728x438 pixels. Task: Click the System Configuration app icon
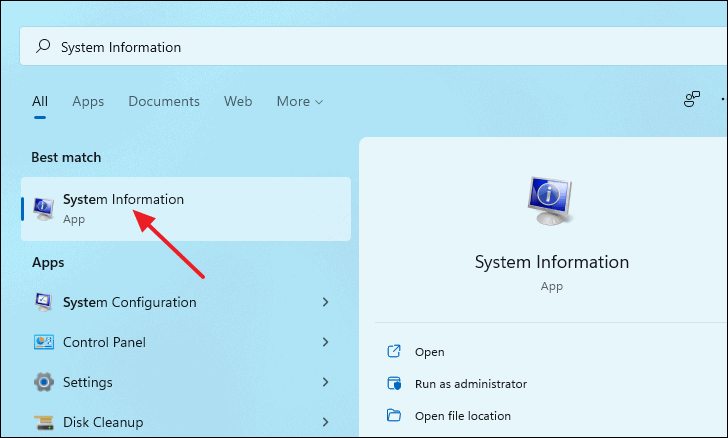point(44,302)
